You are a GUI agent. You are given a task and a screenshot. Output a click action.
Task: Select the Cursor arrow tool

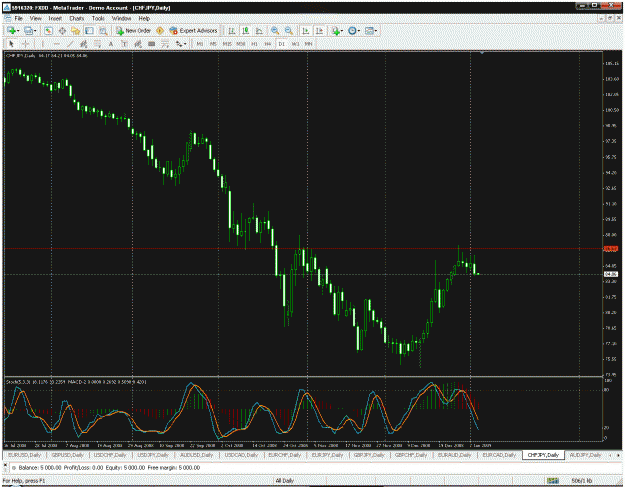tap(11, 44)
